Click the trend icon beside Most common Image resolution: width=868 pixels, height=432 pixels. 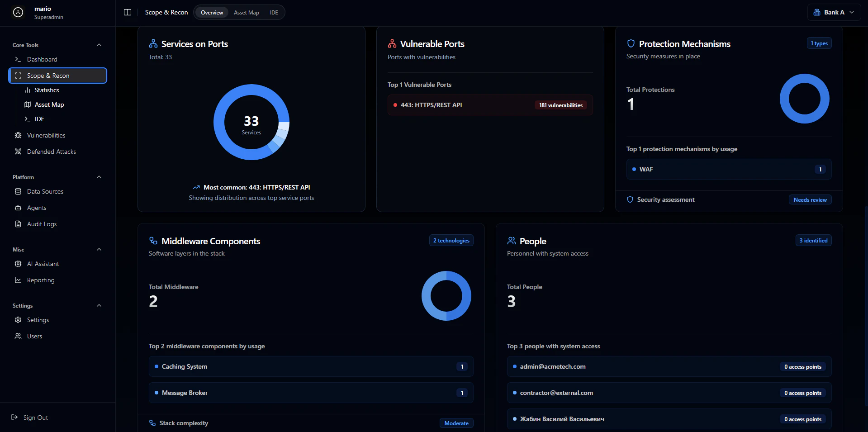click(196, 187)
